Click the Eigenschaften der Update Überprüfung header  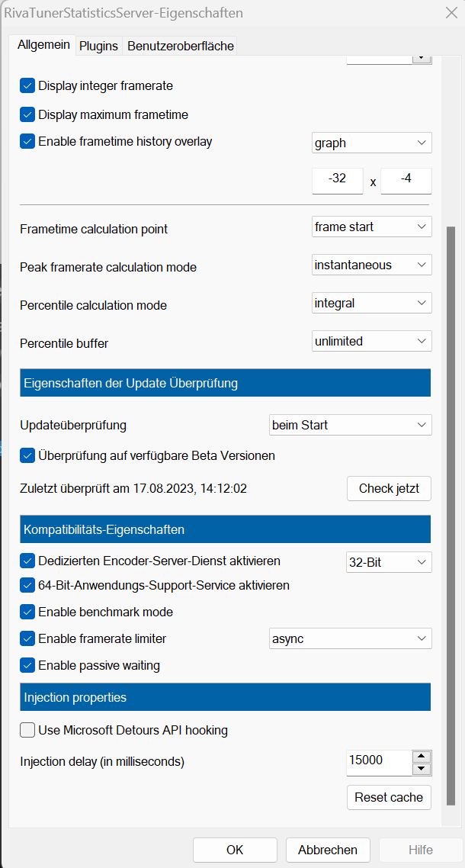coord(226,383)
